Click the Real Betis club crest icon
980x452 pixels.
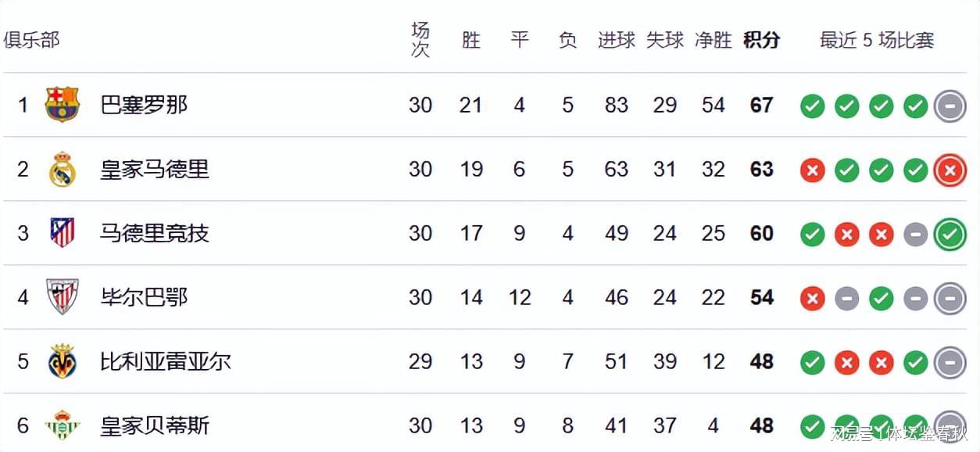click(x=63, y=425)
